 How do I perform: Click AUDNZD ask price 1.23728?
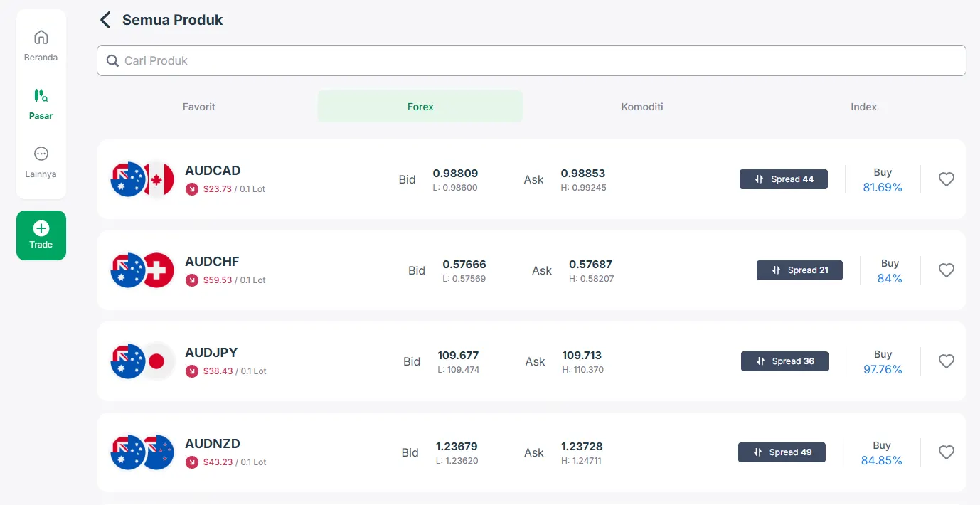(582, 447)
